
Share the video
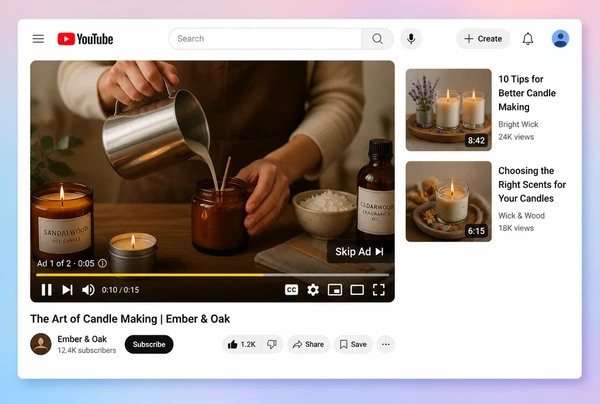click(308, 344)
